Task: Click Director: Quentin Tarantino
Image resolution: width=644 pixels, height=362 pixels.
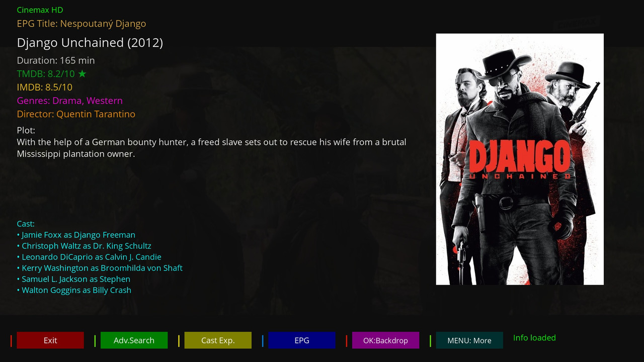Action: [76, 114]
